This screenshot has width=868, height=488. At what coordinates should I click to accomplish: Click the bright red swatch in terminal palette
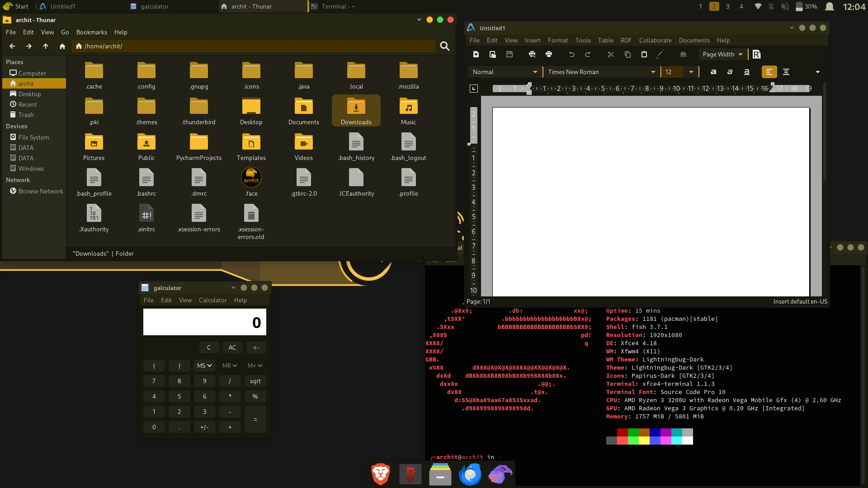click(623, 441)
